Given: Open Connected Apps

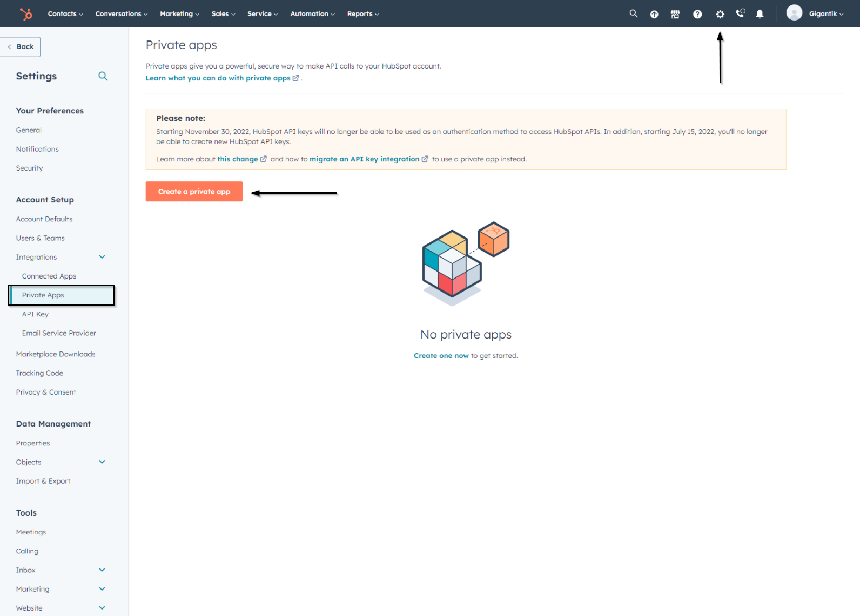Looking at the screenshot, I should 49,276.
